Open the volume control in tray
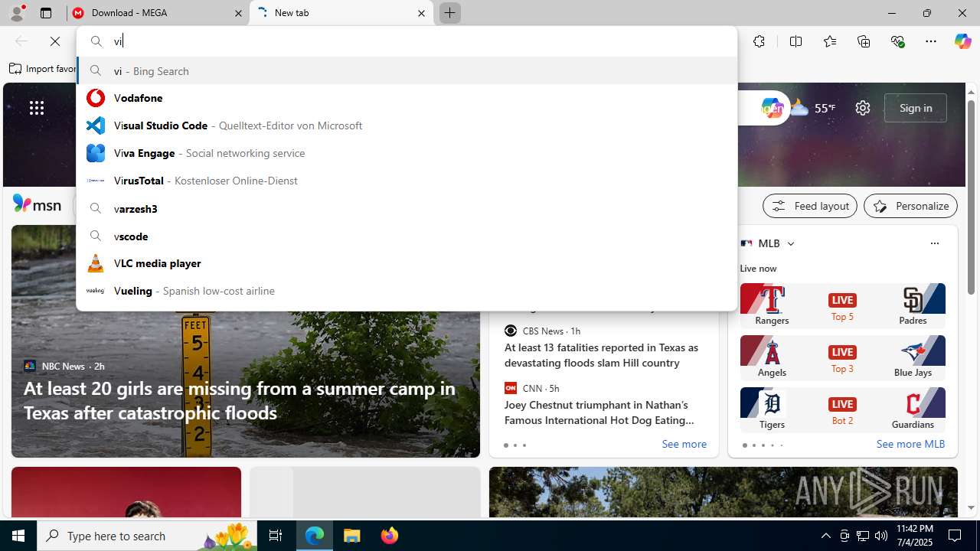Screen dimensions: 980x551 point(881,536)
